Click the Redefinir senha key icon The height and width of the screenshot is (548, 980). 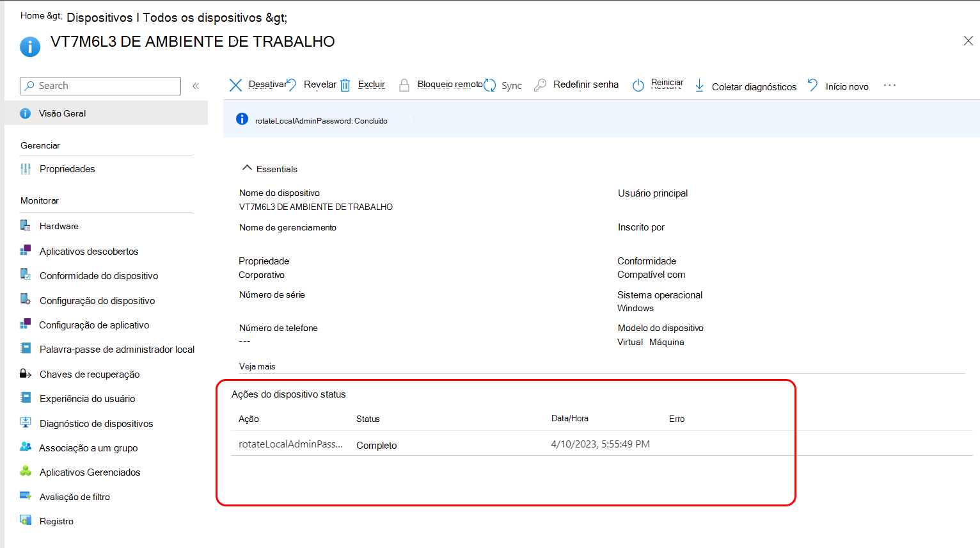click(541, 85)
